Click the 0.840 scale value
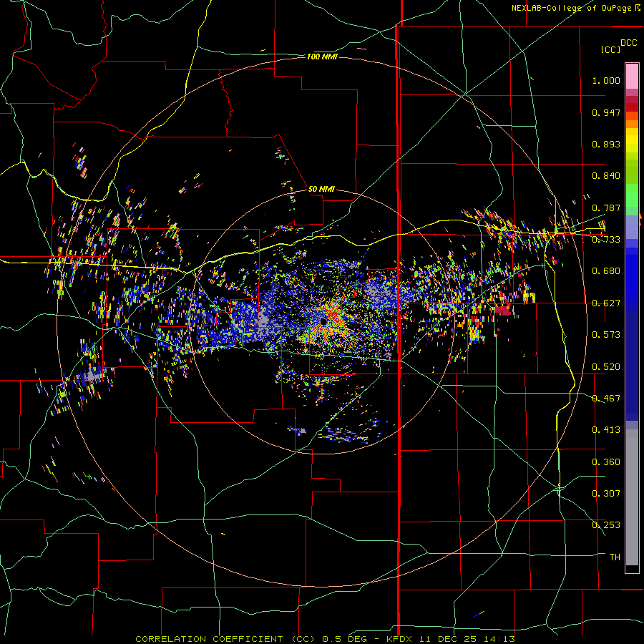 (606, 176)
